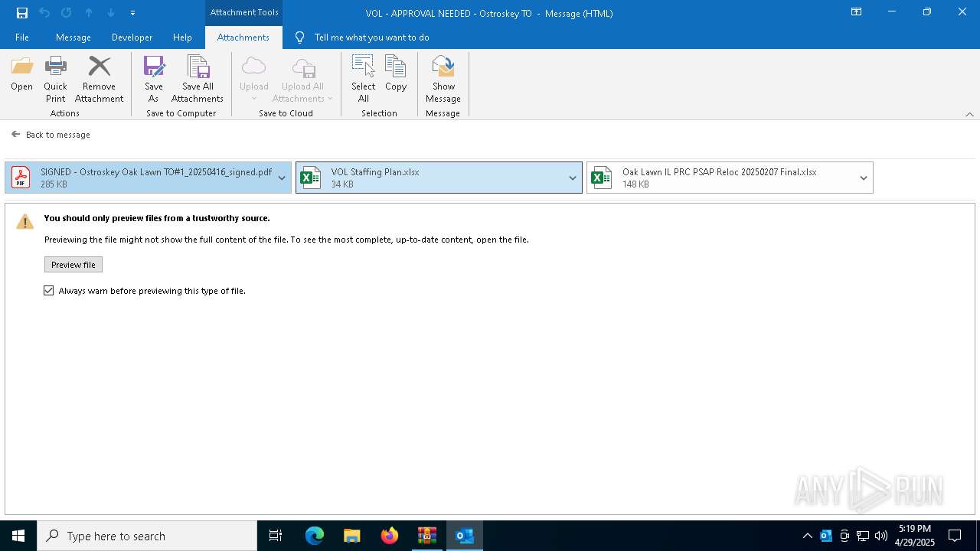Viewport: 980px width, 551px height.
Task: Show Message body again
Action: click(x=443, y=80)
